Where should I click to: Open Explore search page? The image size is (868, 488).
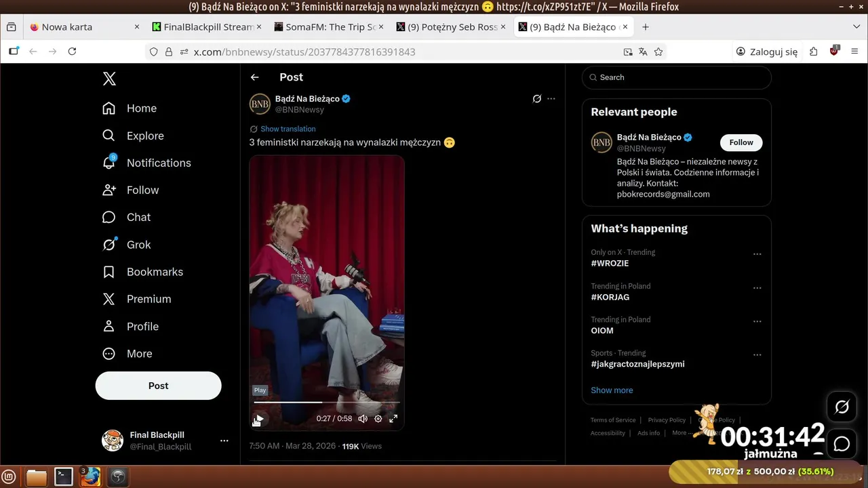pyautogui.click(x=133, y=136)
